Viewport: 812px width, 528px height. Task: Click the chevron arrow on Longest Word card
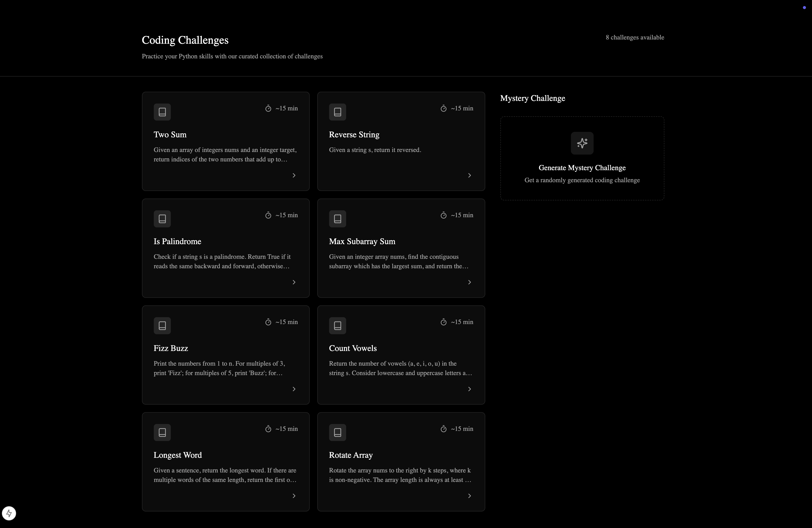pyautogui.click(x=294, y=496)
